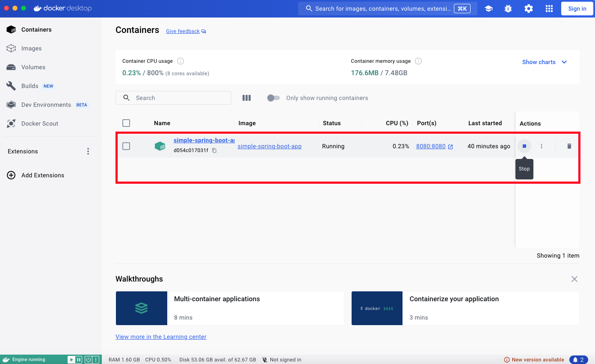Click the engine power quit icon
The image size is (595, 364).
pyautogui.click(x=88, y=360)
